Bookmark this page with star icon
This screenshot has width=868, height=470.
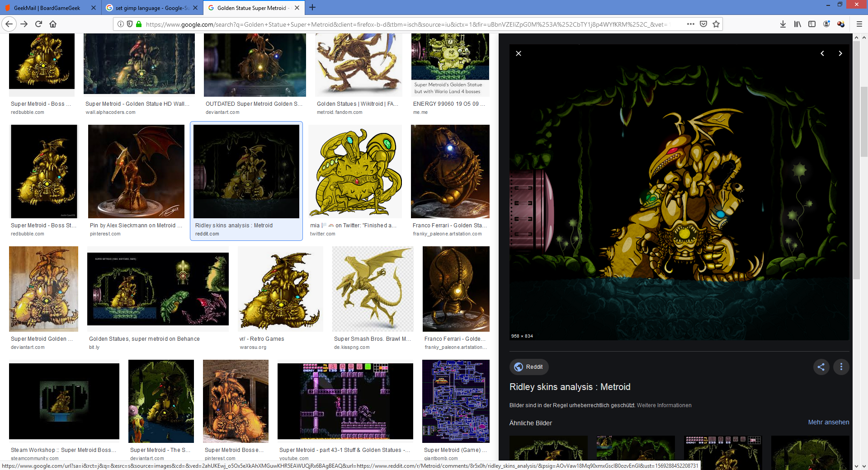coord(716,24)
